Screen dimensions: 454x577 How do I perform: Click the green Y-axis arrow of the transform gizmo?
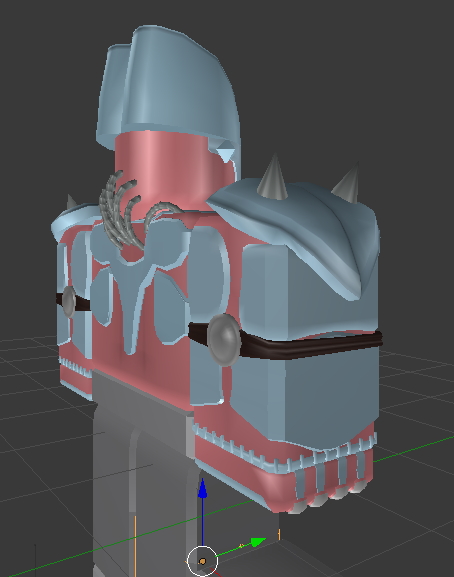tap(258, 542)
